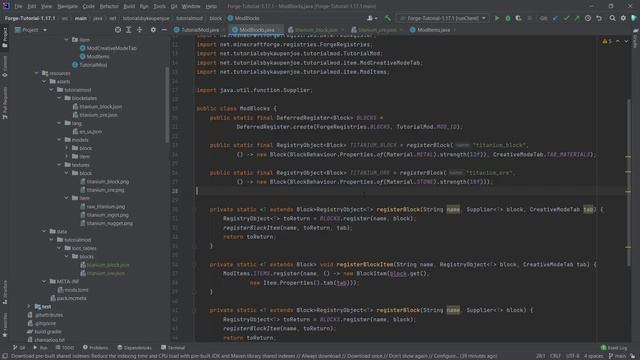Open the Tools menu
This screenshot has height=360, width=640.
pos(159,7)
